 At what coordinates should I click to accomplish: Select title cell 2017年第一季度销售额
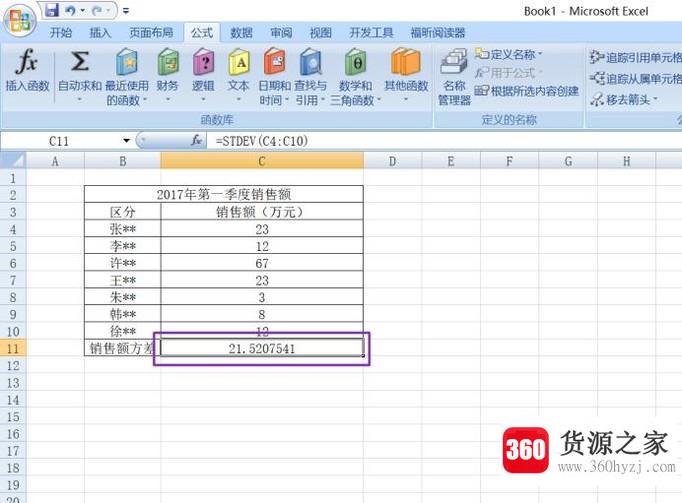coord(224,194)
